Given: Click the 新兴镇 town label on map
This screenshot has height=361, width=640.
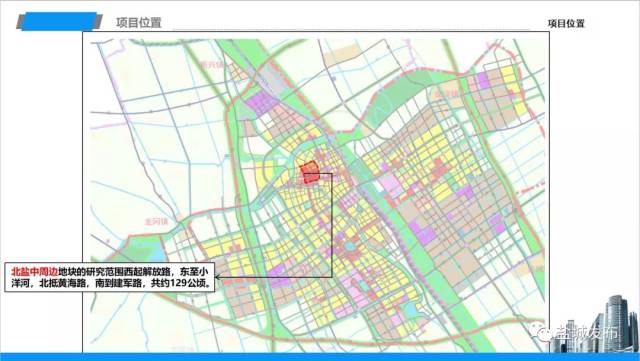Looking at the screenshot, I should click(x=212, y=65).
